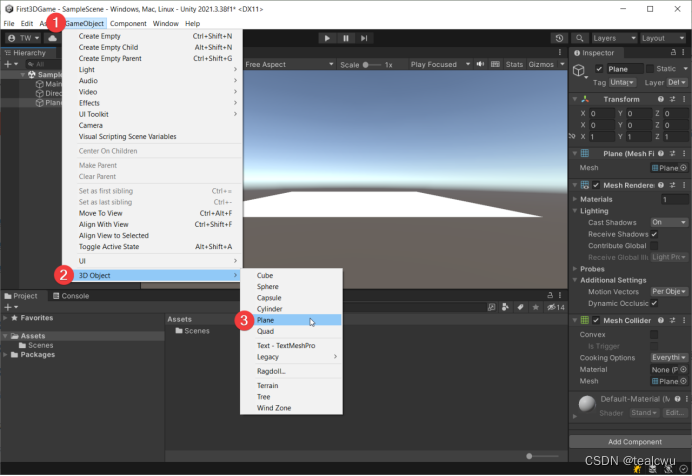Click the Position X input field
This screenshot has width=692, height=476.
tap(602, 113)
